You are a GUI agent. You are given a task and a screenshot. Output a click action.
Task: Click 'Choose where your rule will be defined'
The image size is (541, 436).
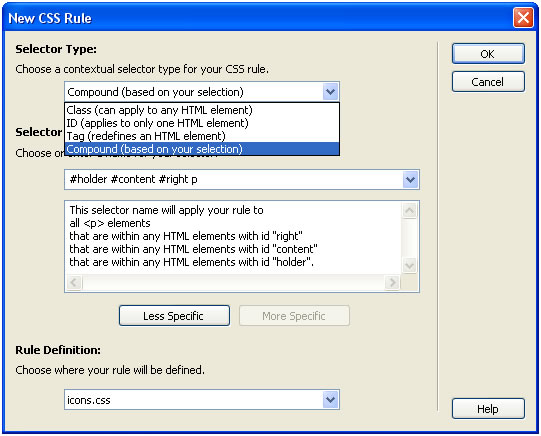[x=110, y=370]
